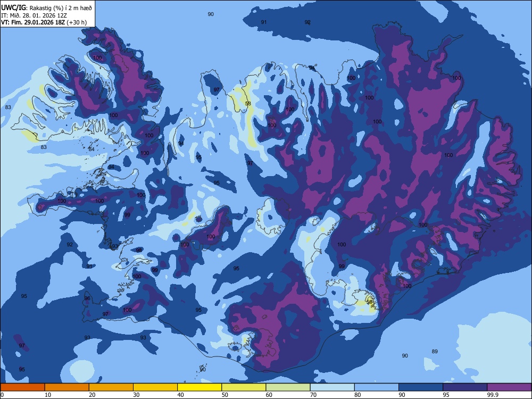Click the amber 30–40 legend swatch
Viewport: 532px width, 399px height.
point(155,387)
